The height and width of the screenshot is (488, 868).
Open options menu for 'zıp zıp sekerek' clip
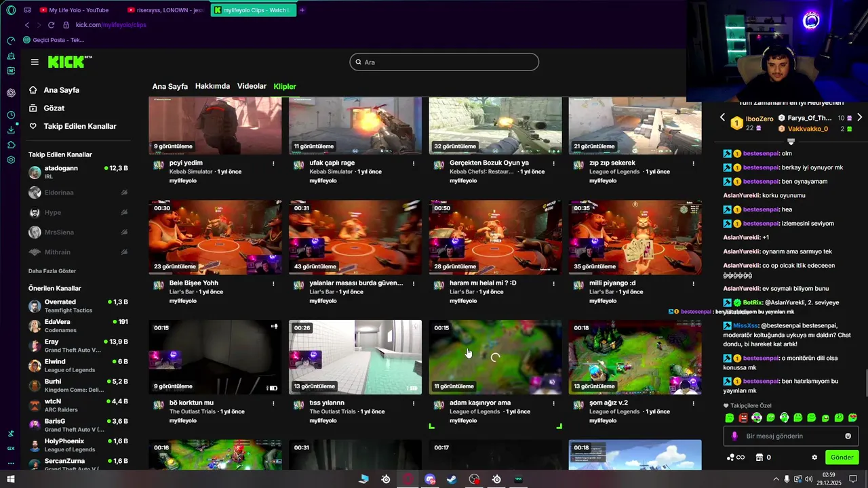(693, 163)
